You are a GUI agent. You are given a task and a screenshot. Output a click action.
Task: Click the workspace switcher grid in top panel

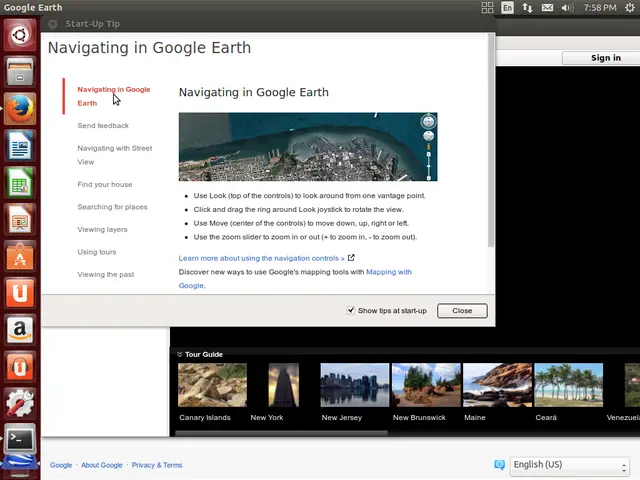click(x=487, y=7)
